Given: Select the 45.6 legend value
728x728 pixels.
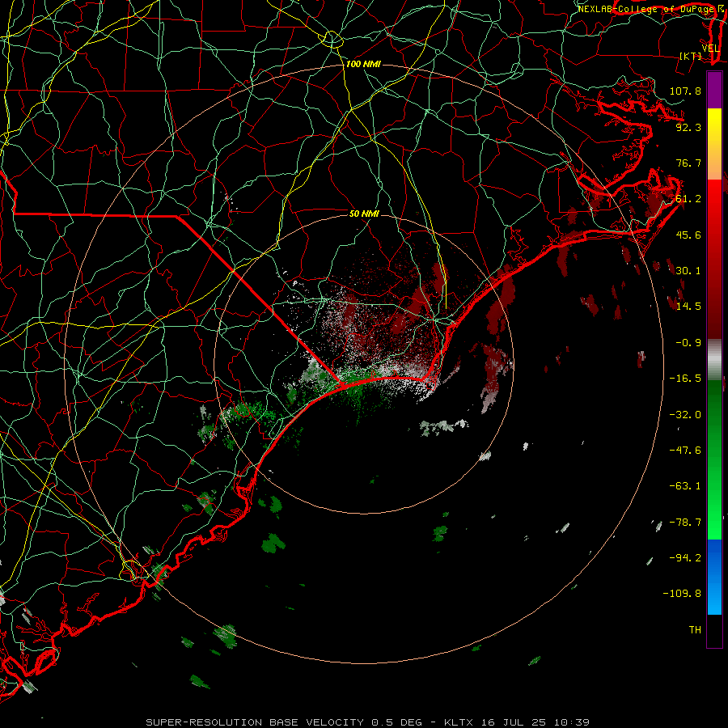Looking at the screenshot, I should [x=688, y=235].
